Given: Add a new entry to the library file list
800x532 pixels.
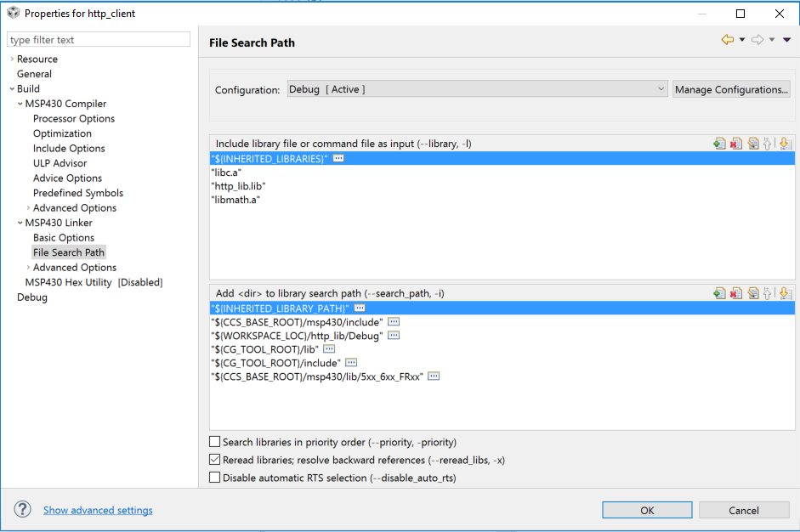Looking at the screenshot, I should 719,144.
